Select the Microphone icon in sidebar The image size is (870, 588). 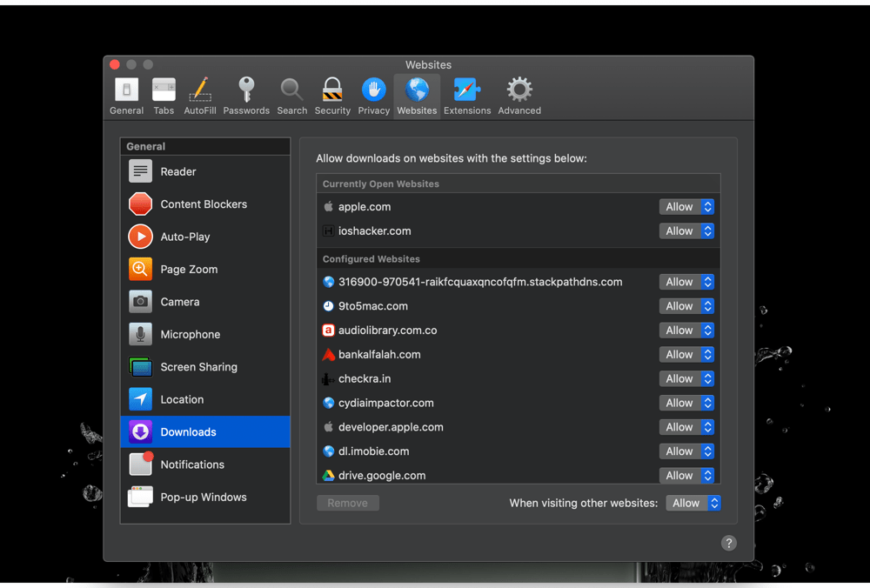[x=140, y=334]
